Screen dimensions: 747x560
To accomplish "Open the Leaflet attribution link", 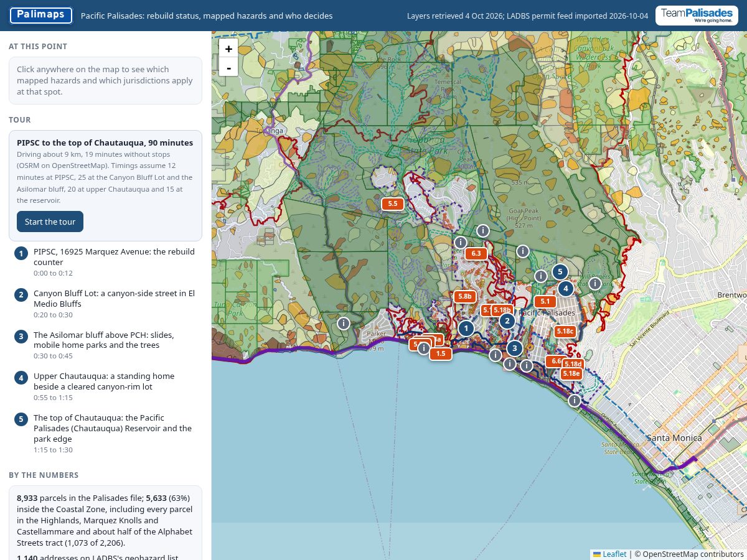I will [x=609, y=554].
